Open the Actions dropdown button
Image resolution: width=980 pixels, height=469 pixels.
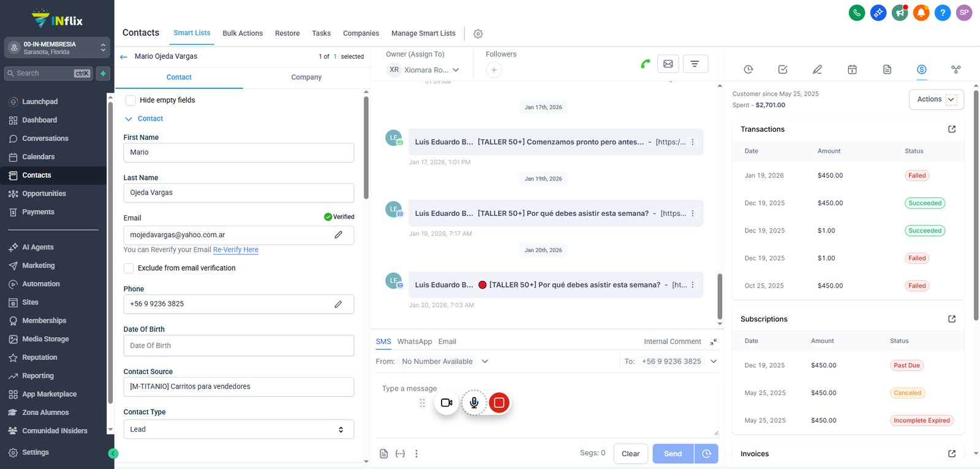pos(937,99)
